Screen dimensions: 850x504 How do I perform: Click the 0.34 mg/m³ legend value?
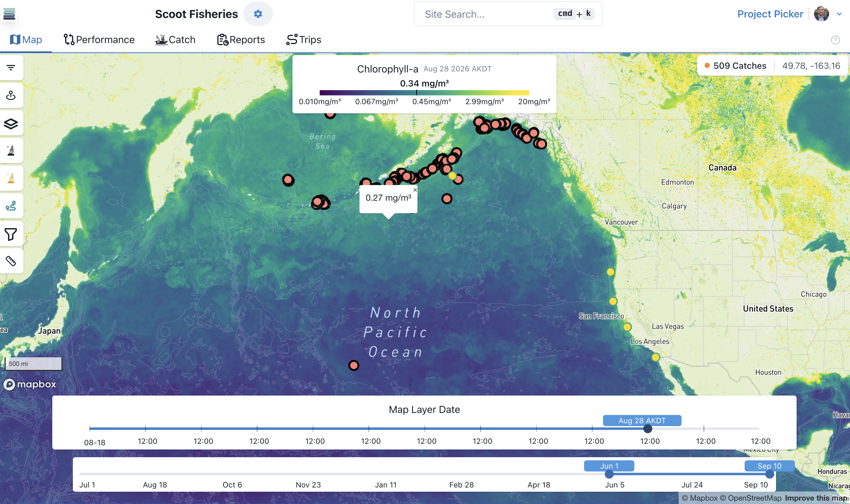[424, 83]
